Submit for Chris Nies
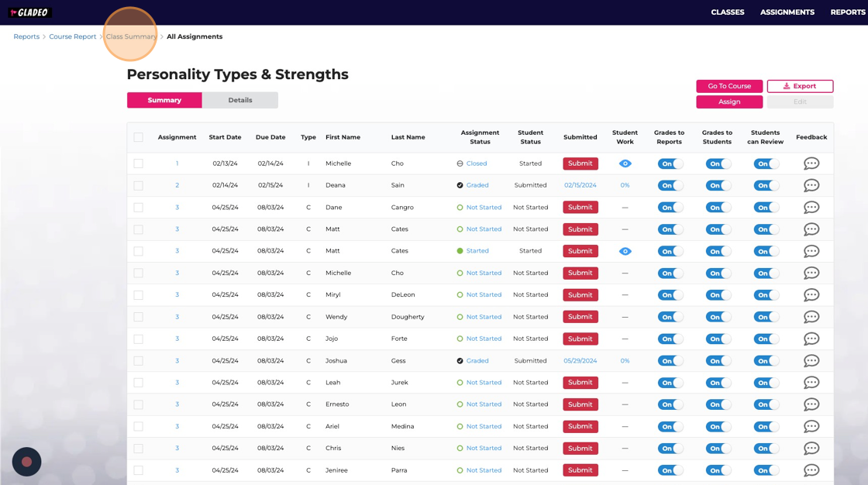The height and width of the screenshot is (485, 868). [x=580, y=449]
